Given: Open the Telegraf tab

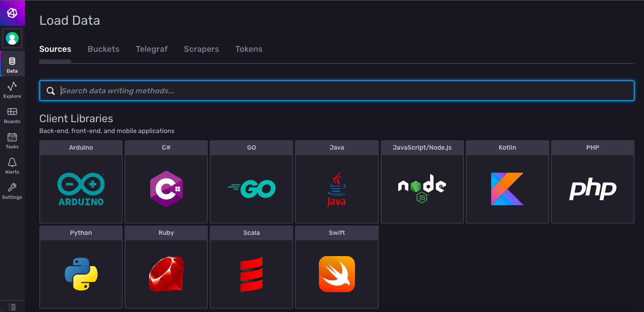Looking at the screenshot, I should click(152, 49).
